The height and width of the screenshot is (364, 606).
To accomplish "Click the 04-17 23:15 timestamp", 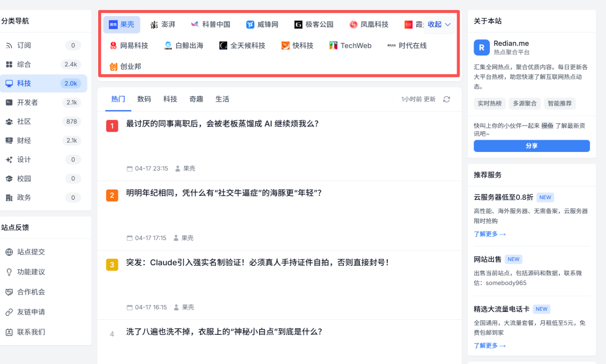I will [147, 168].
